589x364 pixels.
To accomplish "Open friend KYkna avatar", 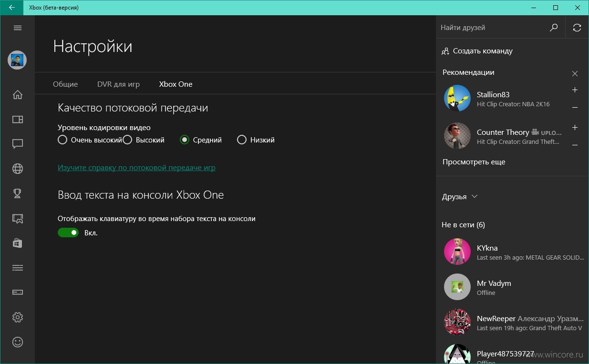I will 457,252.
